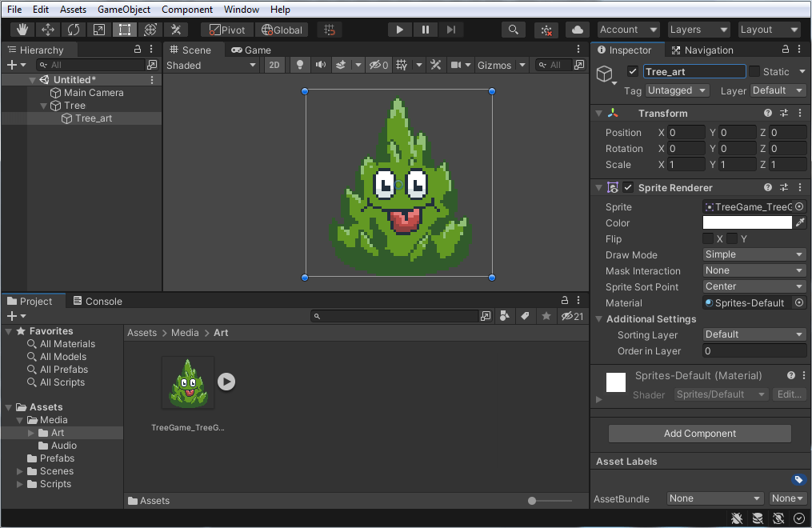Toggle the 2D view mode in Scene view

click(274, 65)
